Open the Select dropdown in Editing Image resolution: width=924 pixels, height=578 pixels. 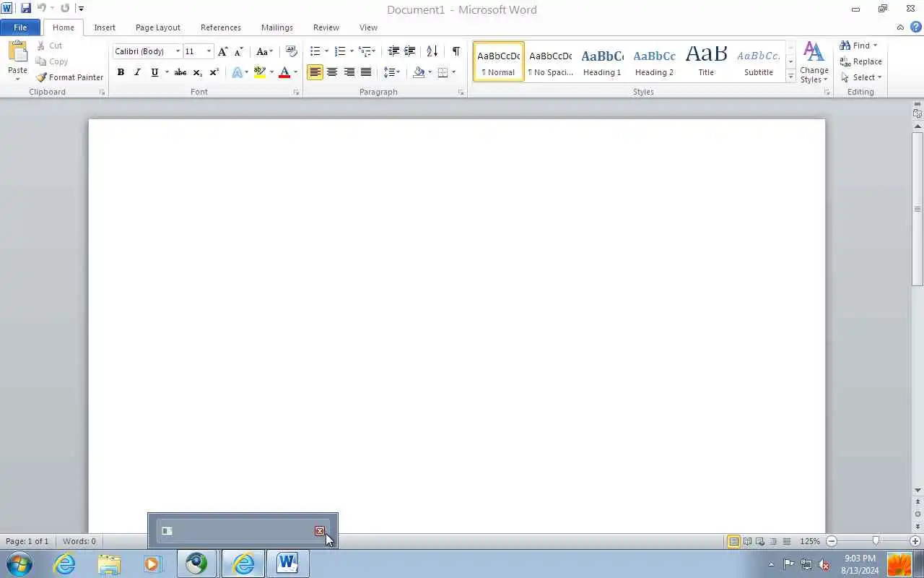pyautogui.click(x=861, y=77)
